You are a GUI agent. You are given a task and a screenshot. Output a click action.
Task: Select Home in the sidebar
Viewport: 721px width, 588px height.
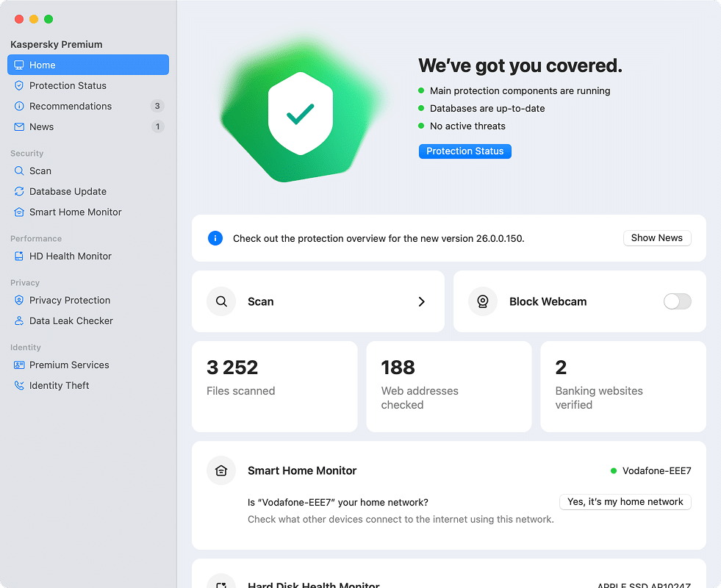pyautogui.click(x=88, y=65)
